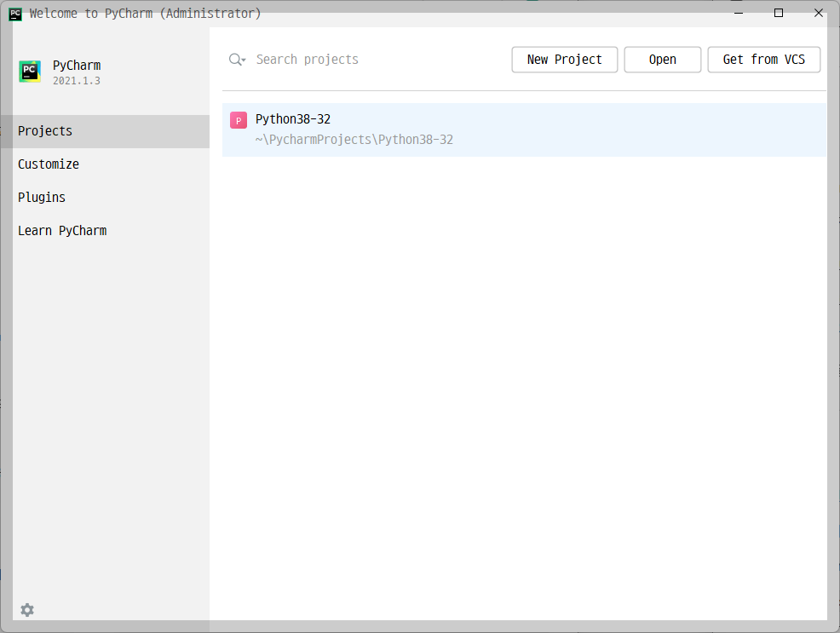
Task: Minimize the Welcome to PyCharm window
Action: coord(739,13)
